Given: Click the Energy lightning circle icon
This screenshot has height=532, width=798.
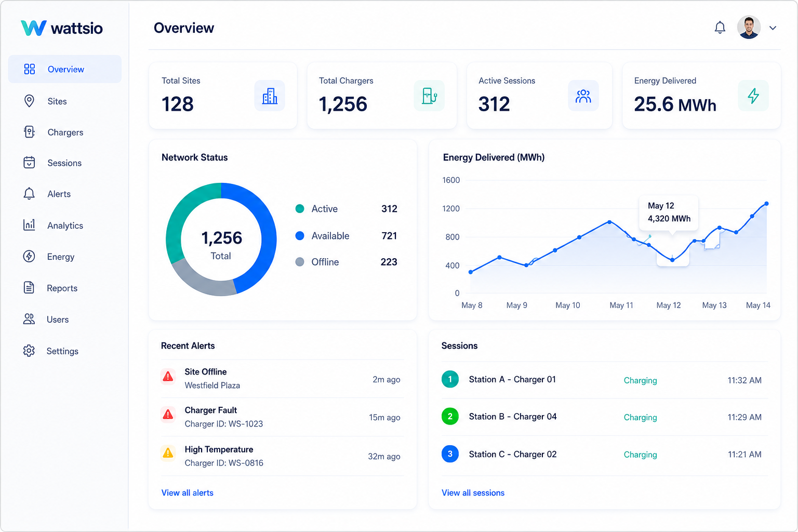Looking at the screenshot, I should coord(29,256).
